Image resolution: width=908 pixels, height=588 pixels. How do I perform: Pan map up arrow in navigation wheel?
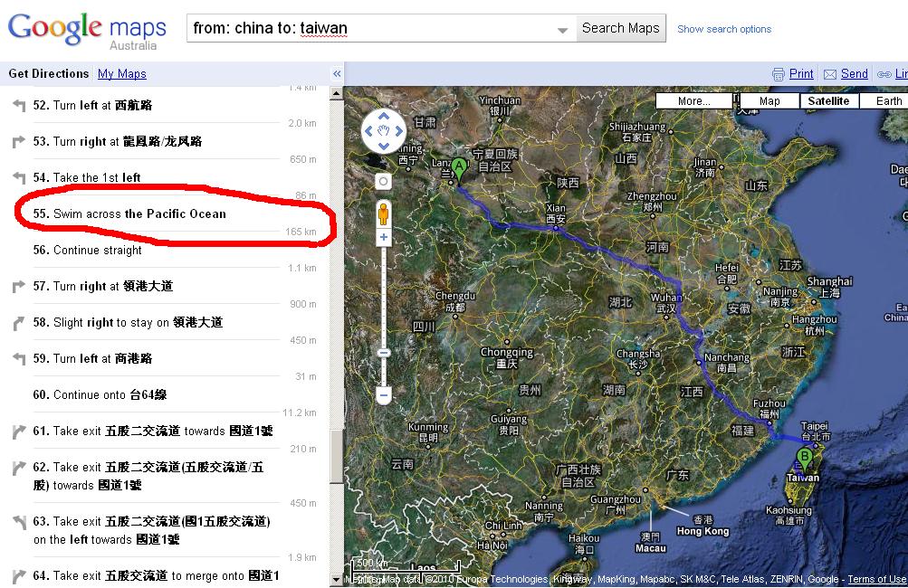383,117
